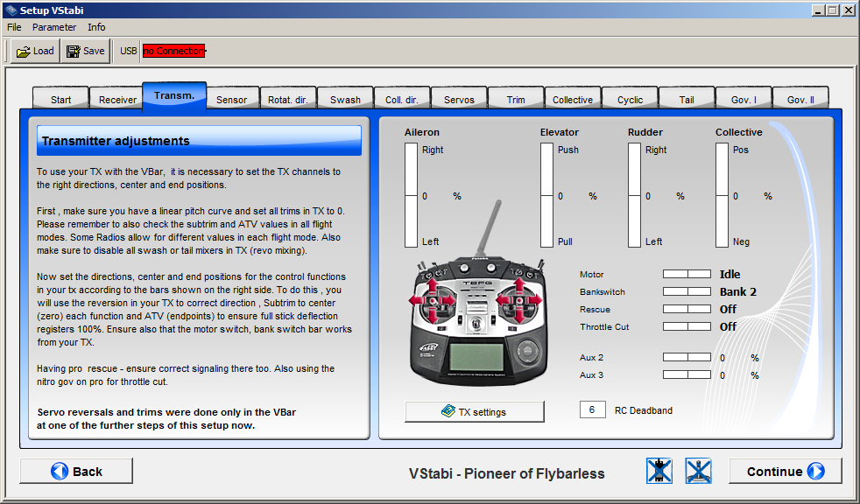
Task: Click the Collective vertical level bar
Action: pyautogui.click(x=723, y=196)
